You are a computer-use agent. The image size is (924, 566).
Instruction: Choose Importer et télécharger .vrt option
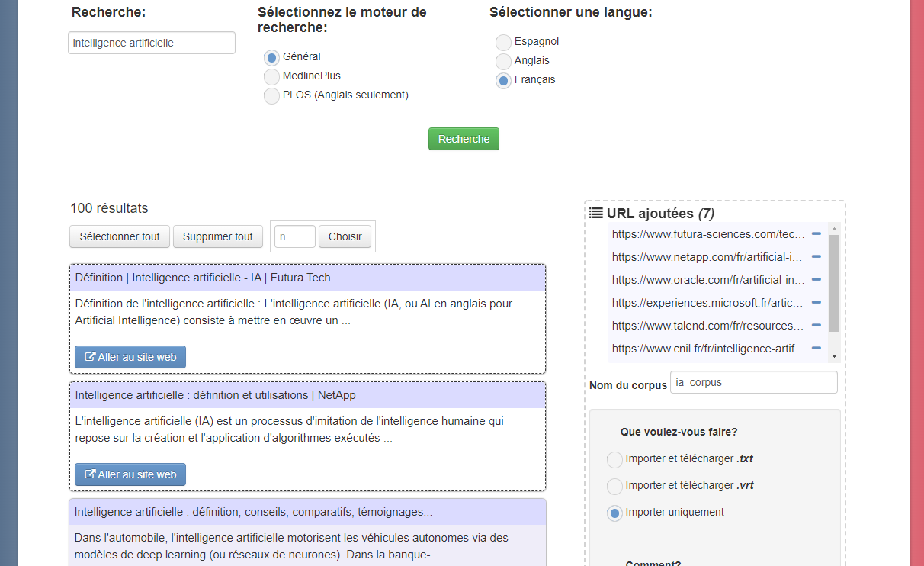pyautogui.click(x=614, y=487)
